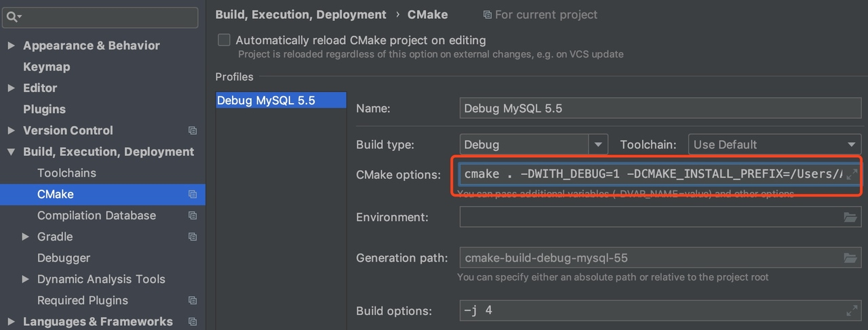The image size is (868, 330).
Task: Expand the Build options field icon
Action: [x=852, y=311]
